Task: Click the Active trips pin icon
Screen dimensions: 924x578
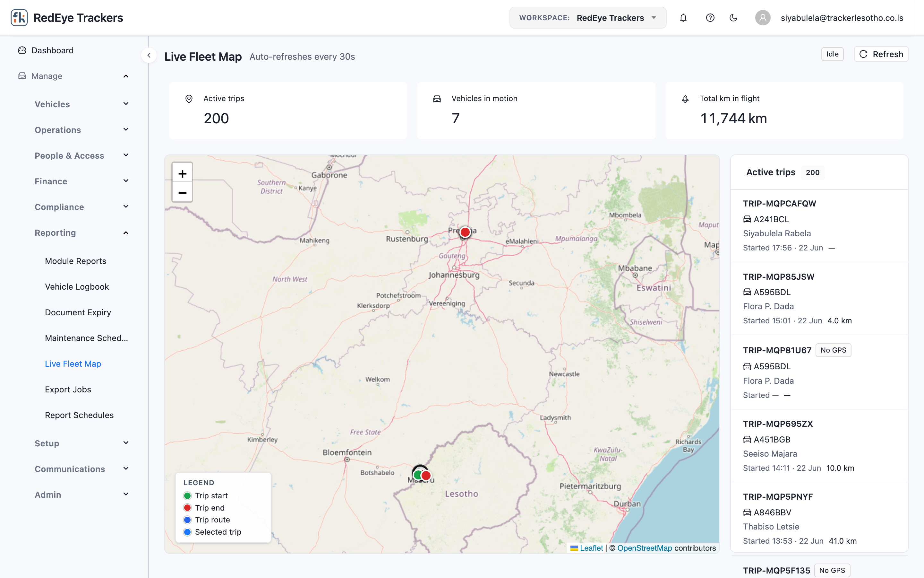Action: (189, 99)
